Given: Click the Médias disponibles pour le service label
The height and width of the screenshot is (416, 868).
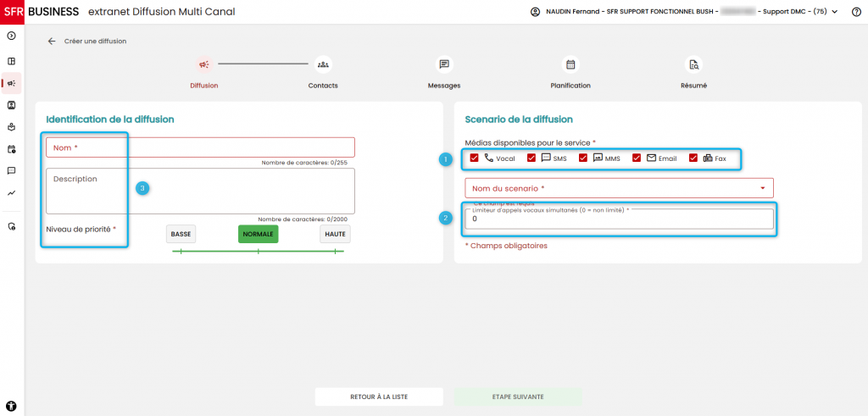Looking at the screenshot, I should (x=531, y=142).
